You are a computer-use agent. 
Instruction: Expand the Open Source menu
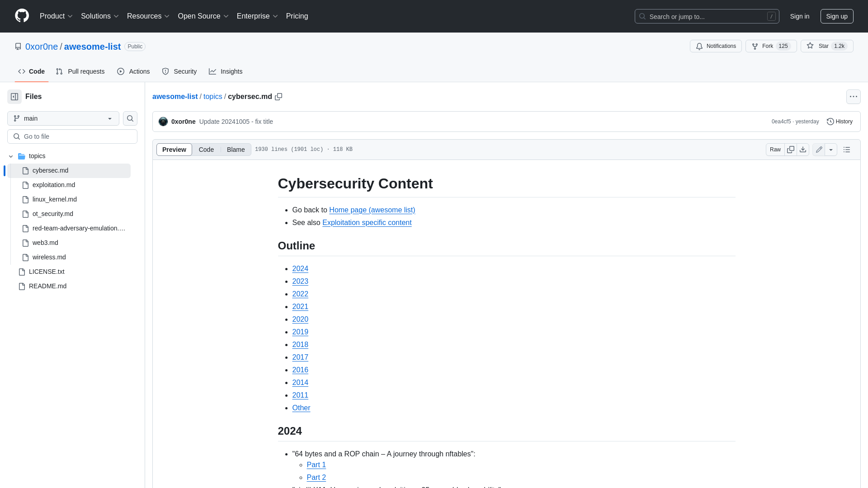click(203, 16)
